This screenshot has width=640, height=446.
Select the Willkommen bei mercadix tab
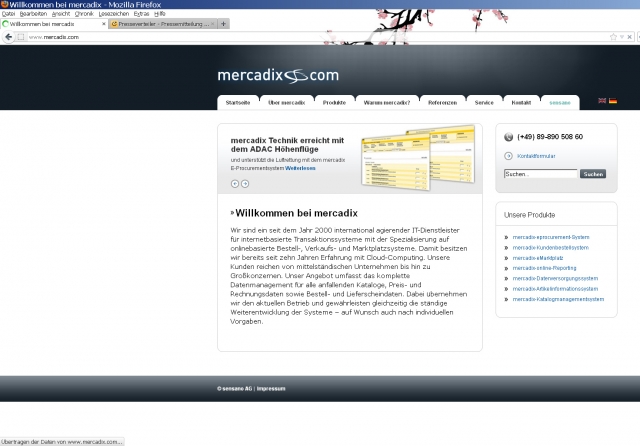click(x=54, y=24)
